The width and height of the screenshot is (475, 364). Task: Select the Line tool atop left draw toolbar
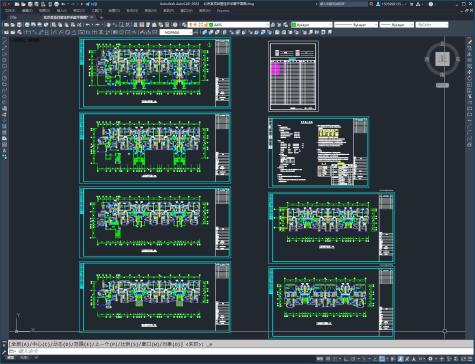click(x=5, y=41)
